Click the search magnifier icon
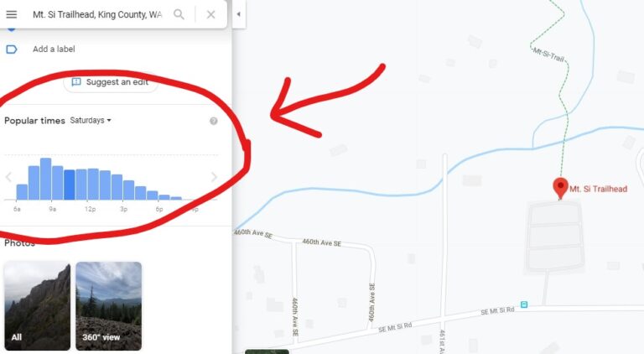This screenshot has height=354, width=644. [x=179, y=14]
